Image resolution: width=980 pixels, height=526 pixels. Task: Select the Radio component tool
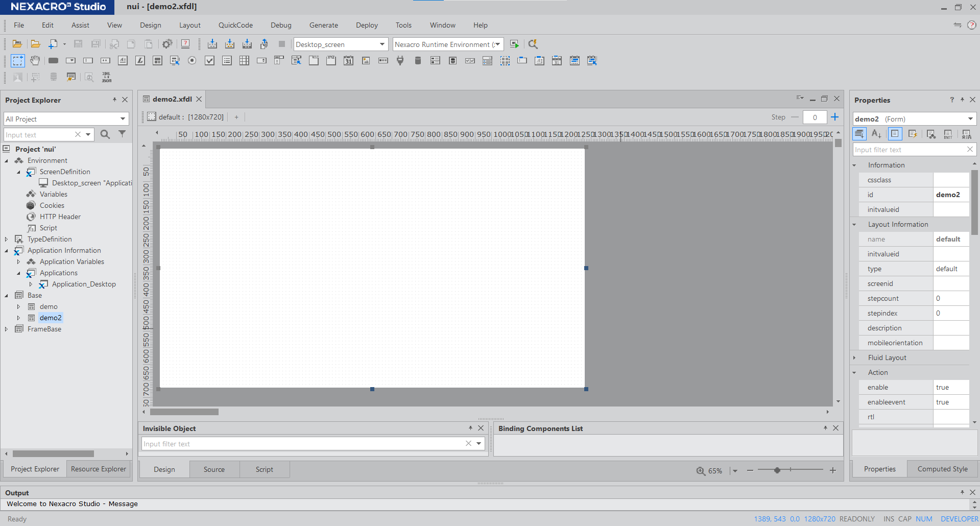(x=192, y=61)
